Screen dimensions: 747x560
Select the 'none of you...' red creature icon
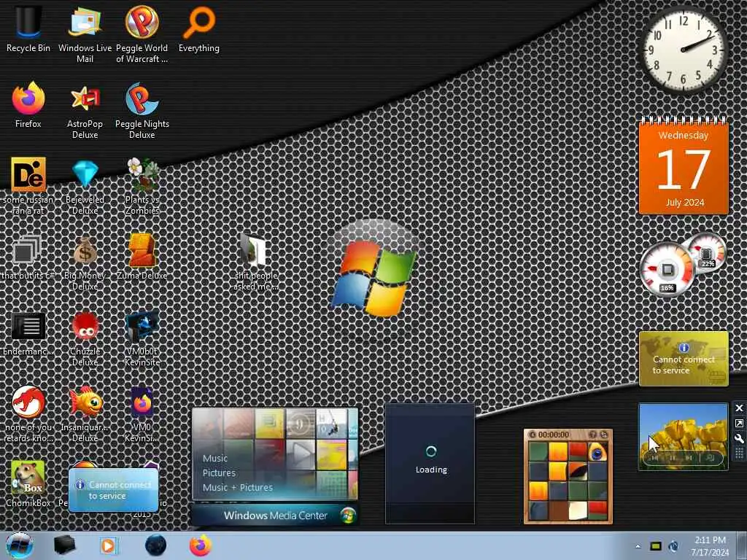click(x=28, y=413)
